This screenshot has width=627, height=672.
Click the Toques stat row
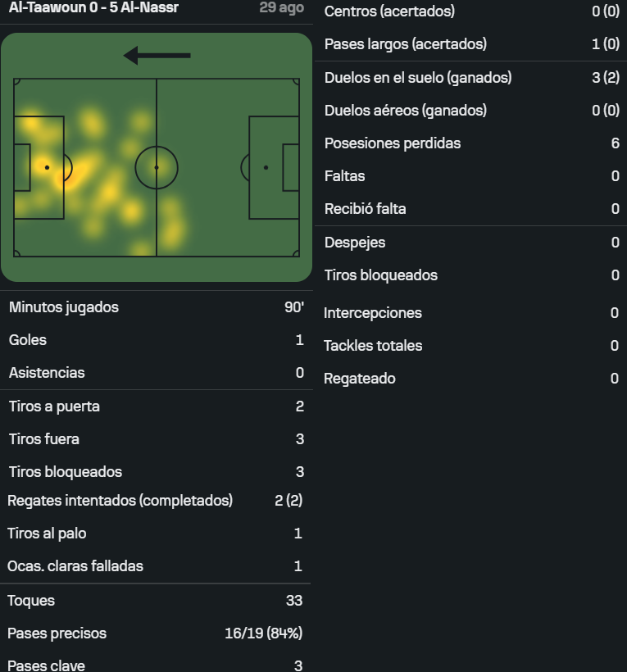click(x=155, y=601)
